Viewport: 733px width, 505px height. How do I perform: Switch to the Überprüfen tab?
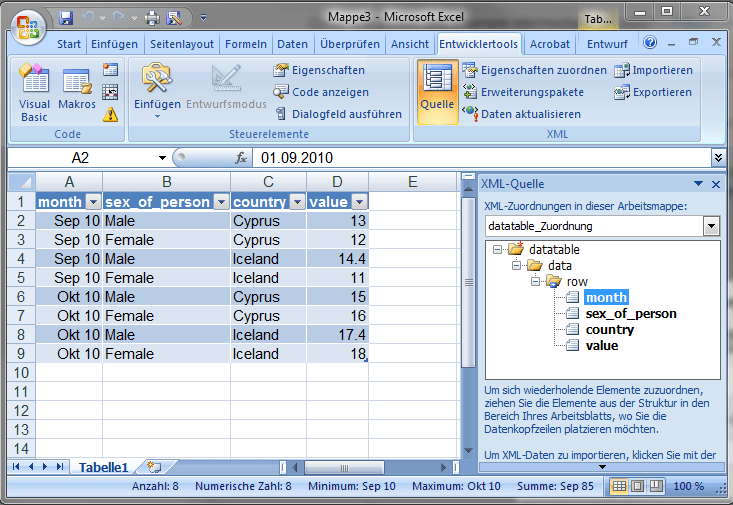point(350,44)
